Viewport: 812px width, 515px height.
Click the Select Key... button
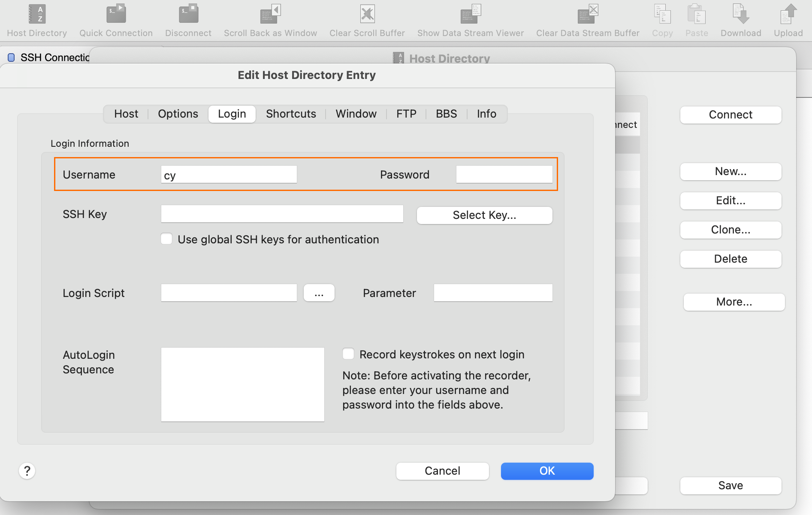[x=485, y=215]
